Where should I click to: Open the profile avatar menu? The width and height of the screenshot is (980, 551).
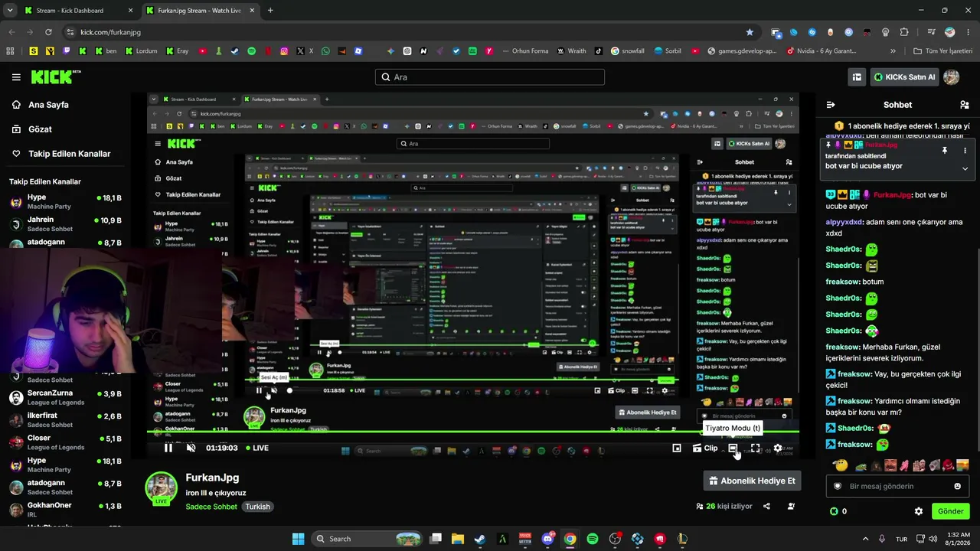tap(952, 77)
